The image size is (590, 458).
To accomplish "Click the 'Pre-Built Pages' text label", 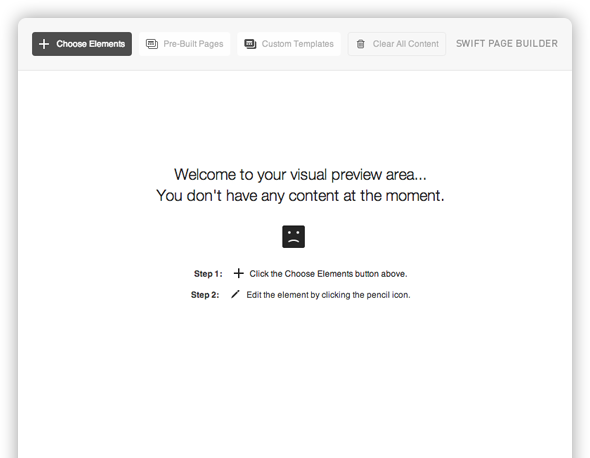I will 193,44.
